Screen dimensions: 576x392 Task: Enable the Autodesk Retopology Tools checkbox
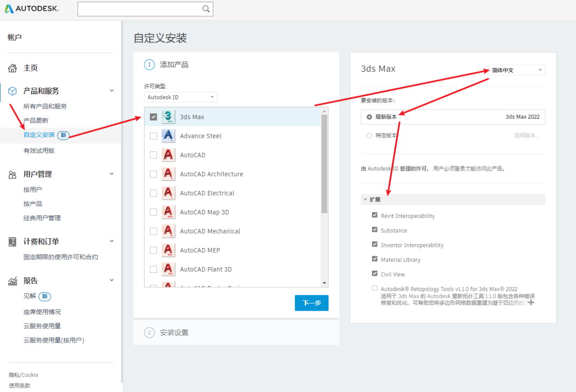375,288
